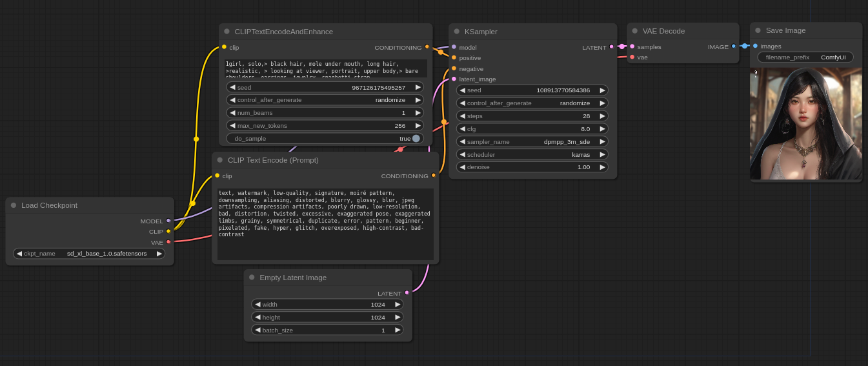This screenshot has height=366, width=868.
Task: Decrease the cfg value with left arrow
Action: [x=462, y=128]
